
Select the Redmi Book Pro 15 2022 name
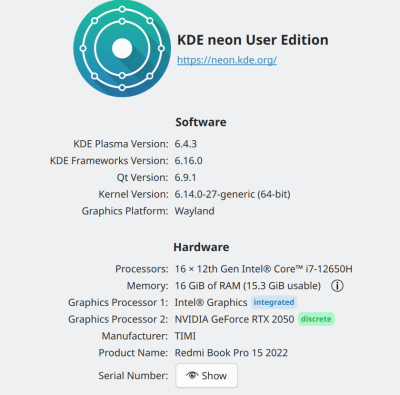tap(231, 353)
